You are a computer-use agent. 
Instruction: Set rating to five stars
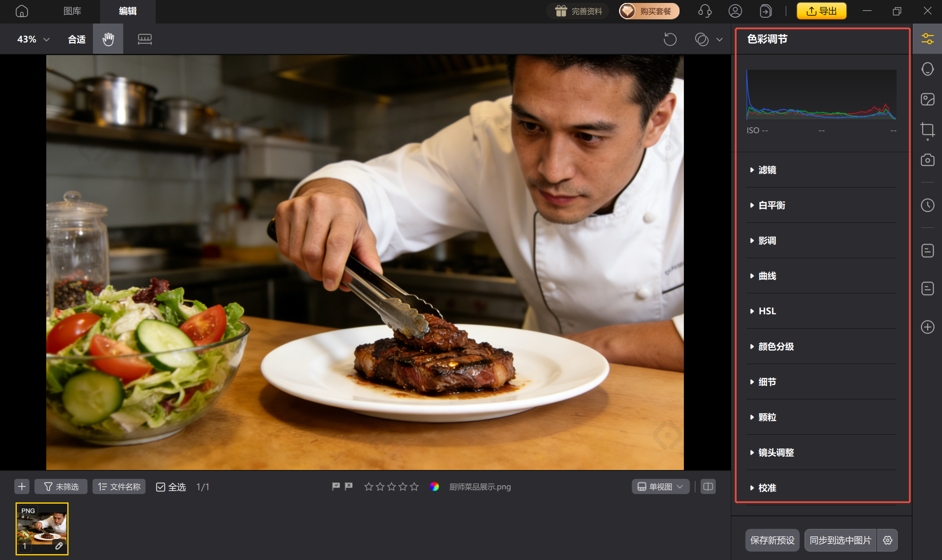tap(414, 486)
